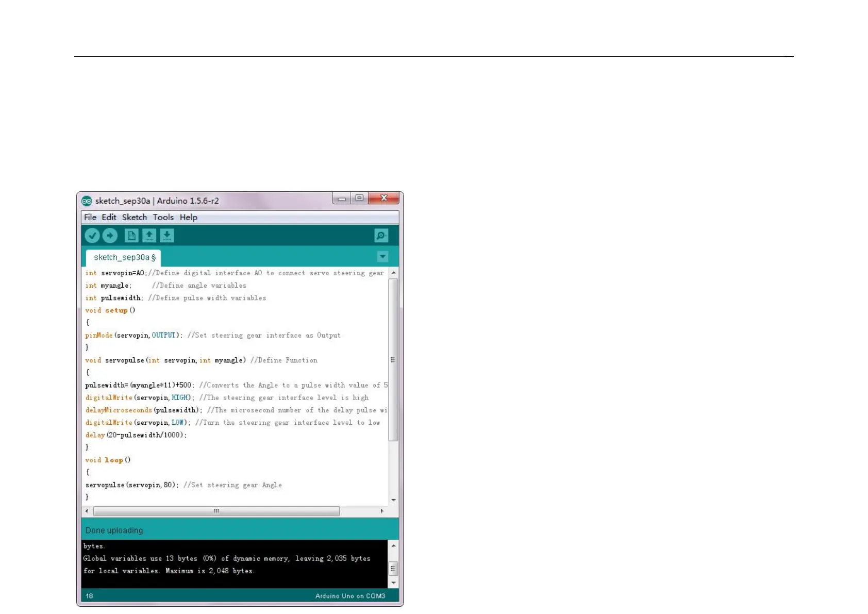868x614 pixels.
Task: Click the window title 'sketch_sep30a | Arduino 1.5.6-r2'
Action: click(157, 201)
